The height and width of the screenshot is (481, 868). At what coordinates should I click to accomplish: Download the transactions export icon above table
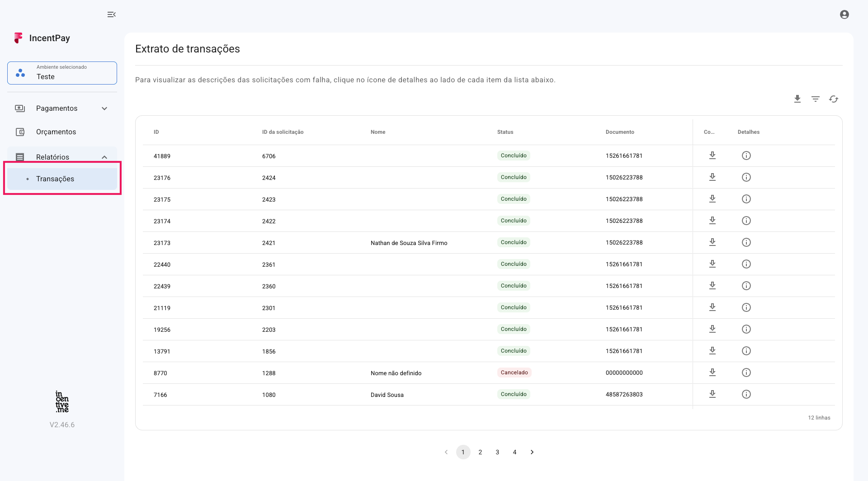point(797,99)
